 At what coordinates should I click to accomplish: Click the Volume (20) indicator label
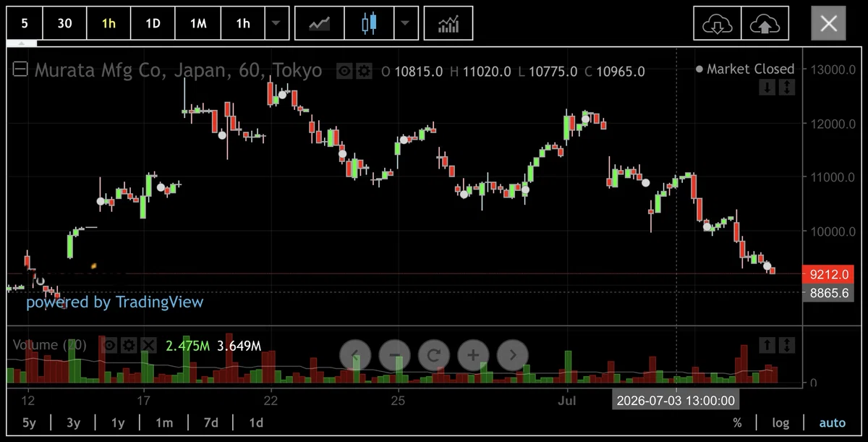pos(49,345)
